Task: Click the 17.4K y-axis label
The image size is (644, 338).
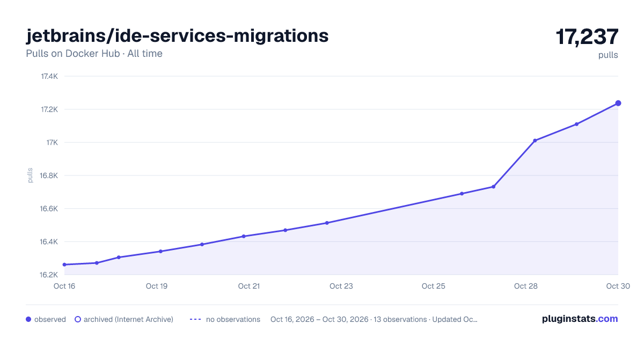Action: point(49,76)
